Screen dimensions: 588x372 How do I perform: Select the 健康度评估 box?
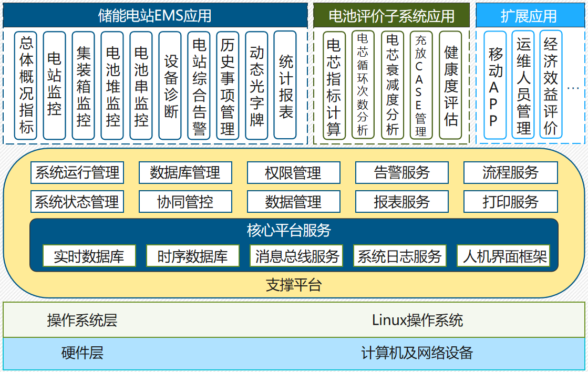point(450,86)
